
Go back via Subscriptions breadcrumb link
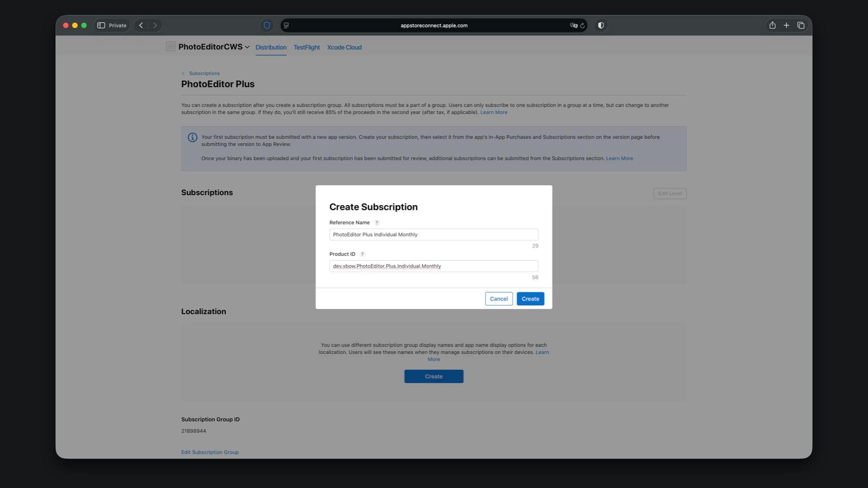tap(204, 73)
